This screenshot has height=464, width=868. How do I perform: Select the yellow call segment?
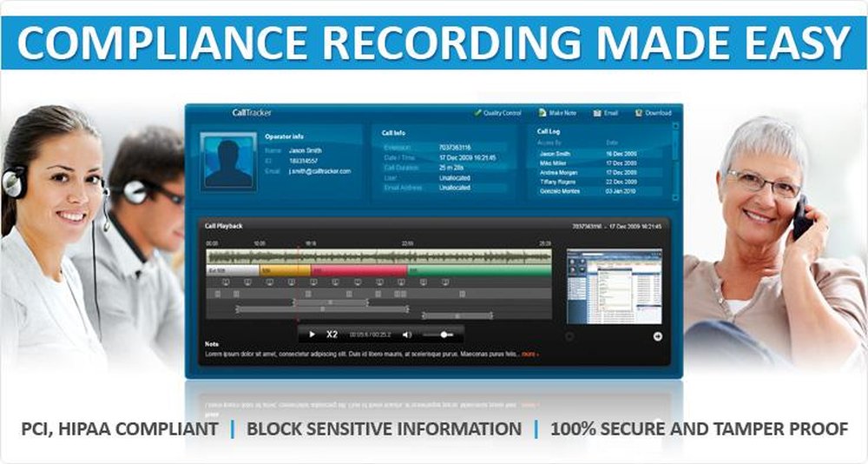point(285,270)
